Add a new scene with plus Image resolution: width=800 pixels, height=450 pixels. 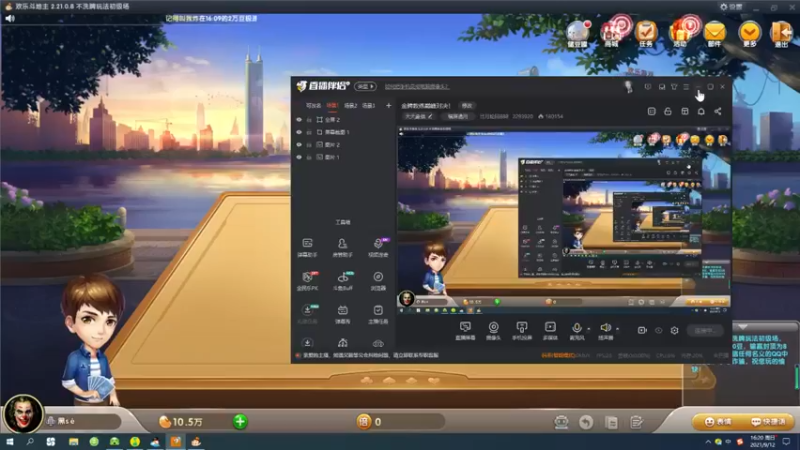pyautogui.click(x=388, y=106)
